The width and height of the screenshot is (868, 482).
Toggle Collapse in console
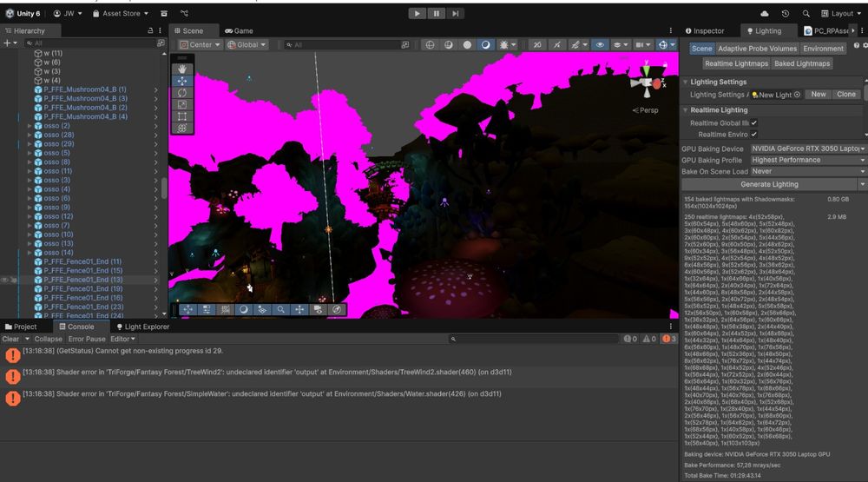(x=48, y=339)
